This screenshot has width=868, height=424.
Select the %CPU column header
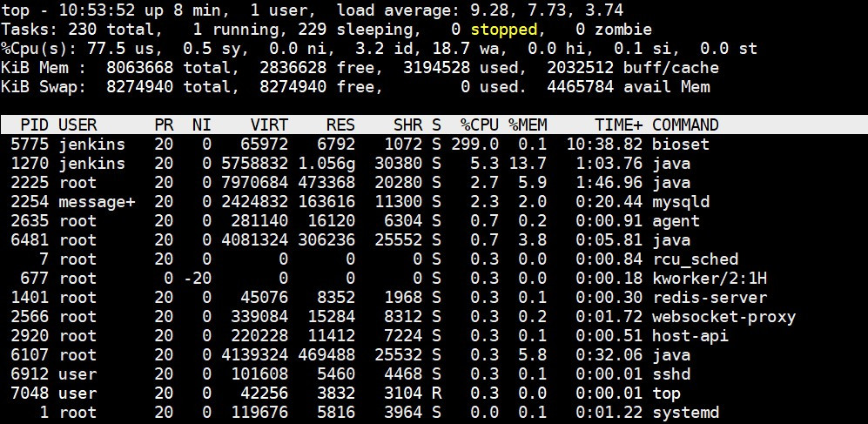tap(480, 125)
